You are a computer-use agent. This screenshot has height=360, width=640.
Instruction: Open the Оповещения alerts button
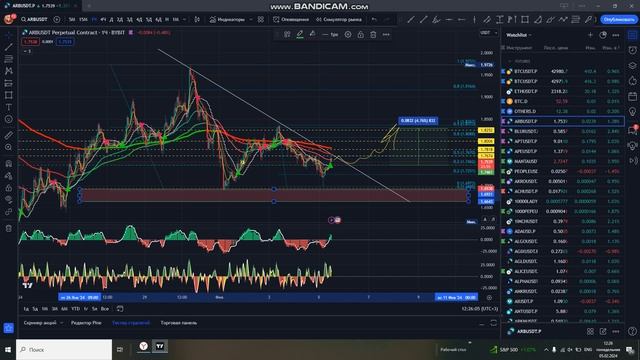tap(291, 20)
